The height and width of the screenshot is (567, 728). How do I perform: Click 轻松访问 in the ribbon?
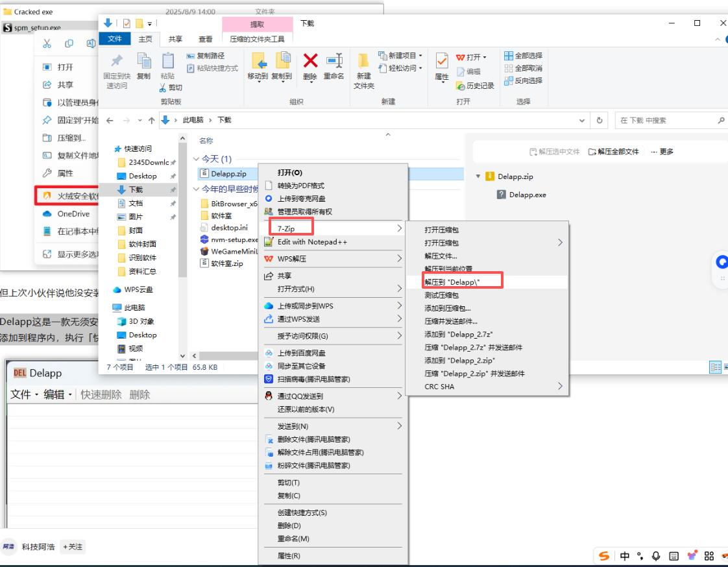(401, 68)
